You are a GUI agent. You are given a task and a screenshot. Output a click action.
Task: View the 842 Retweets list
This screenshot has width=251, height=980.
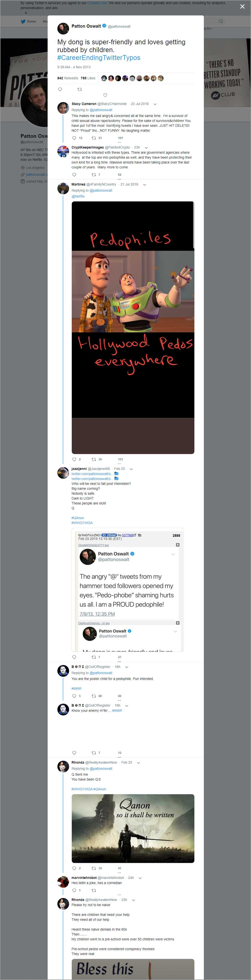(x=68, y=78)
